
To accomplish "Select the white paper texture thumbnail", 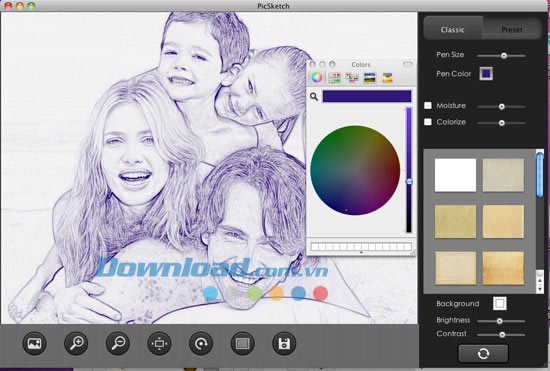I will tap(455, 175).
